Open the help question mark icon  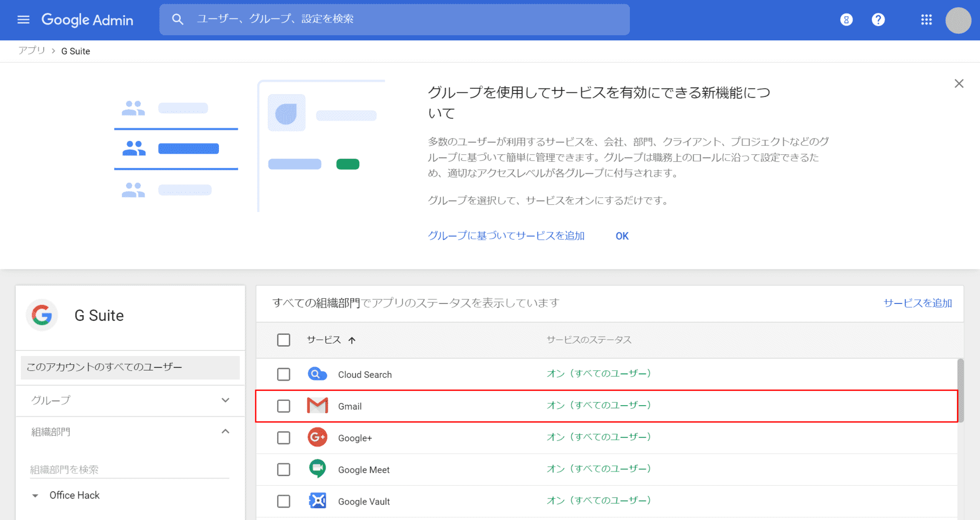[878, 20]
